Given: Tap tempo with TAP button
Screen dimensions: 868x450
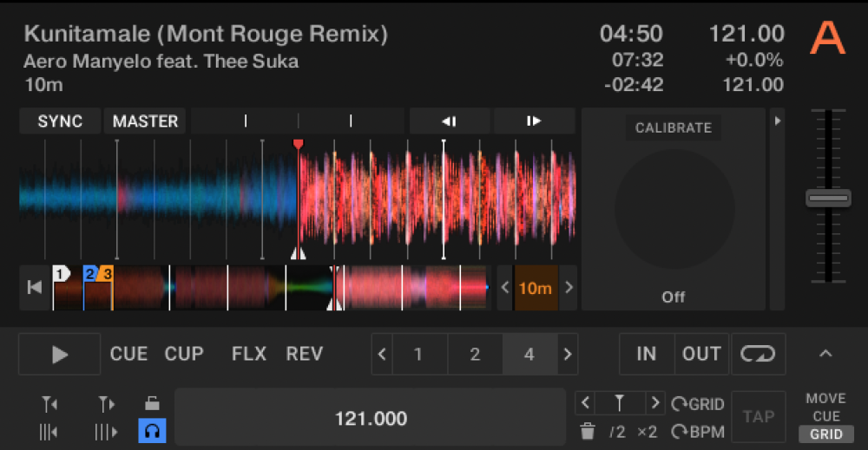Looking at the screenshot, I should tap(759, 417).
